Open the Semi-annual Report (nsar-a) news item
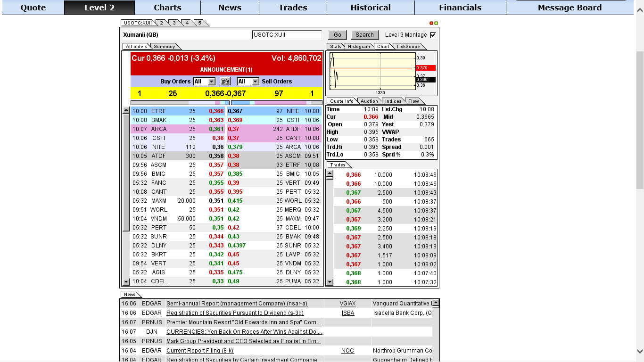644x362 pixels. (237, 304)
